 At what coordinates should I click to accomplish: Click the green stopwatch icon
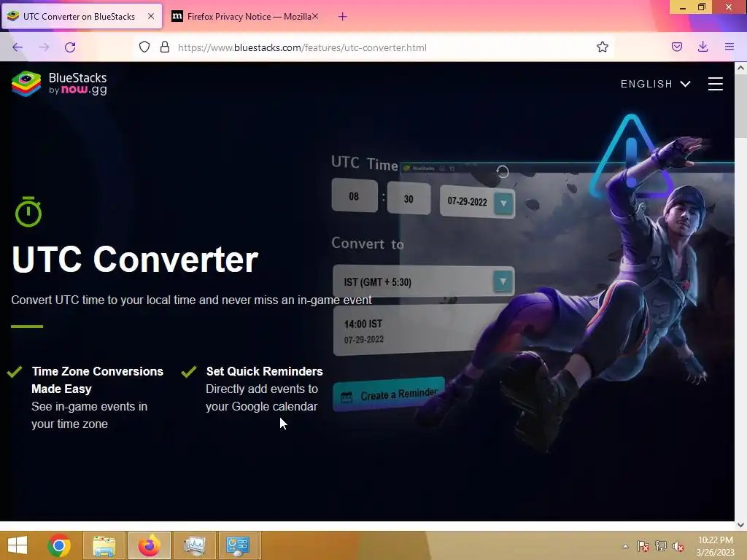tap(28, 211)
